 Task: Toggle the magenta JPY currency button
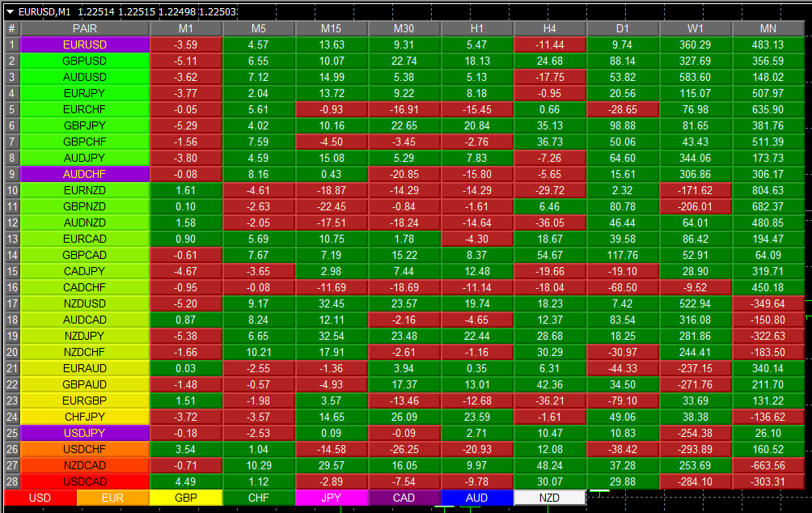331,498
